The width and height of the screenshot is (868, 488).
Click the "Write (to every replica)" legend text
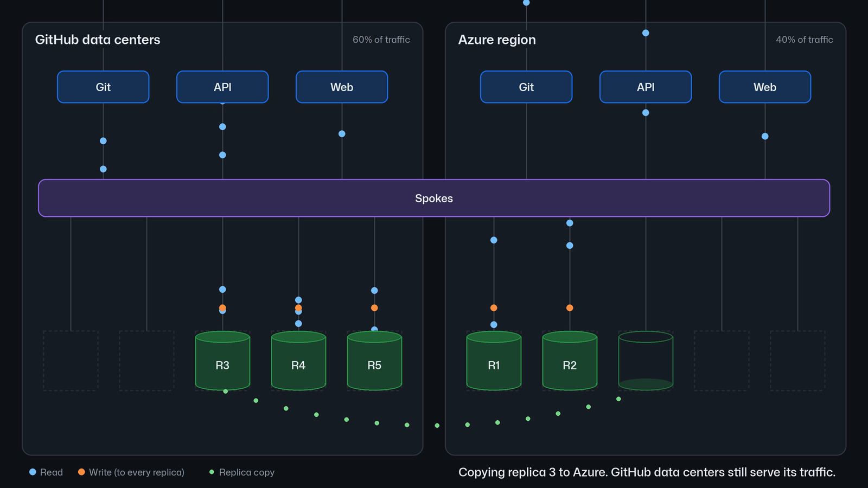137,472
